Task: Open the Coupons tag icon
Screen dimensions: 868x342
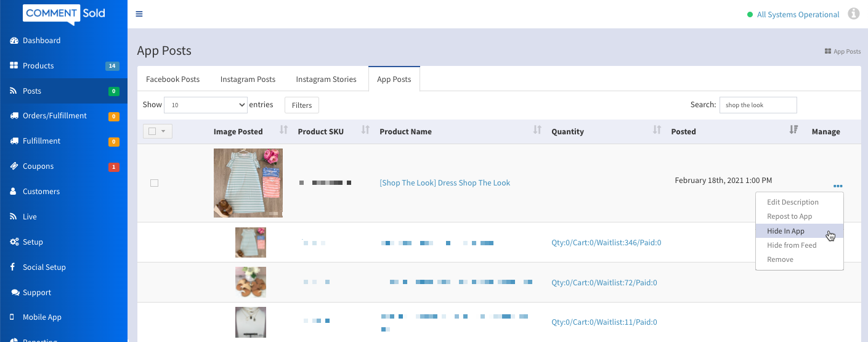Action: (14, 166)
